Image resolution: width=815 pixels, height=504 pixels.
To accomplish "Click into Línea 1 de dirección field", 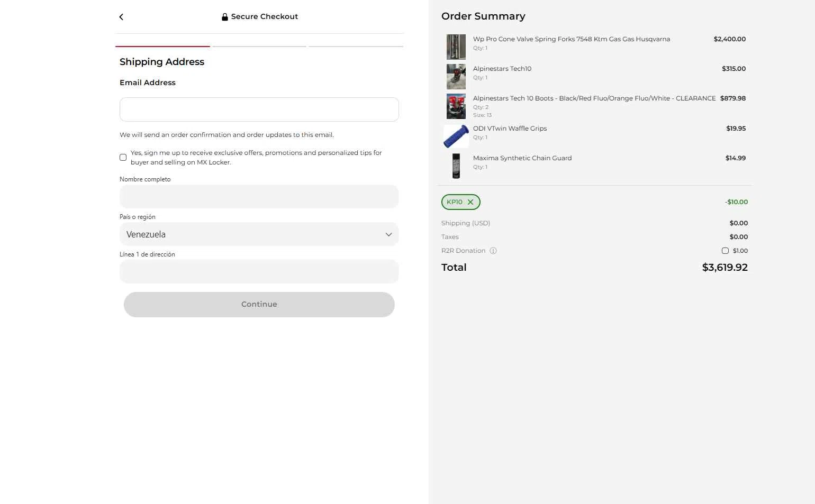I will (259, 272).
